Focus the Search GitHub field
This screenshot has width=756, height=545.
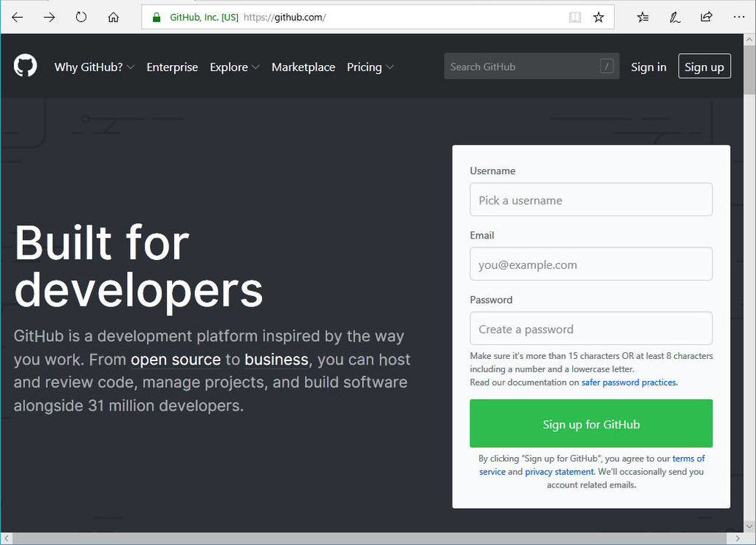532,66
